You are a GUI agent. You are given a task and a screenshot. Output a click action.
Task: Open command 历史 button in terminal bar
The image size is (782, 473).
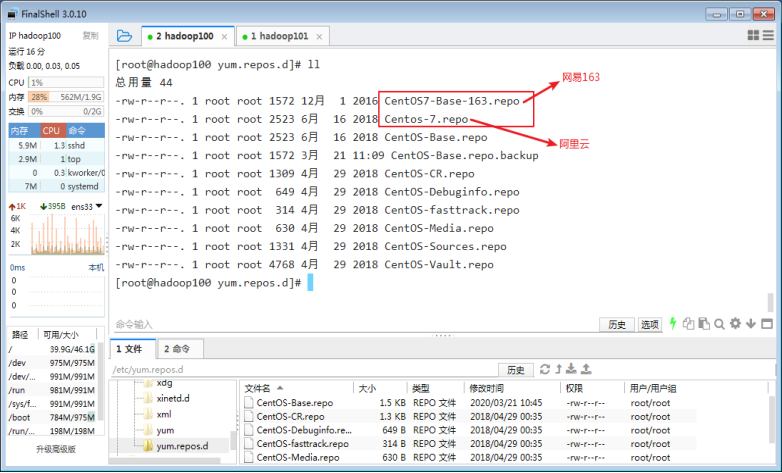pyautogui.click(x=616, y=324)
